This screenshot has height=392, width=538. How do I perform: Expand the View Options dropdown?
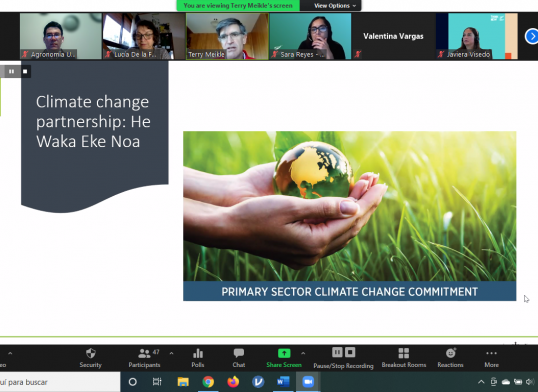click(335, 5)
